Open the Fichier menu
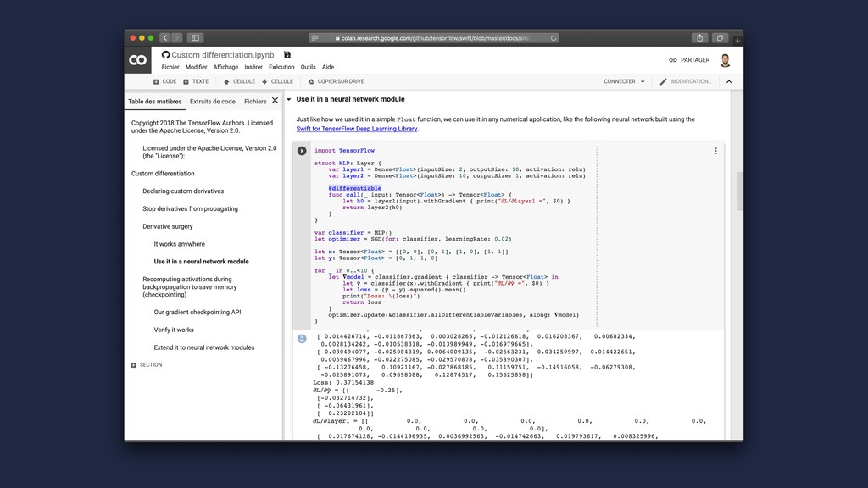 [170, 67]
